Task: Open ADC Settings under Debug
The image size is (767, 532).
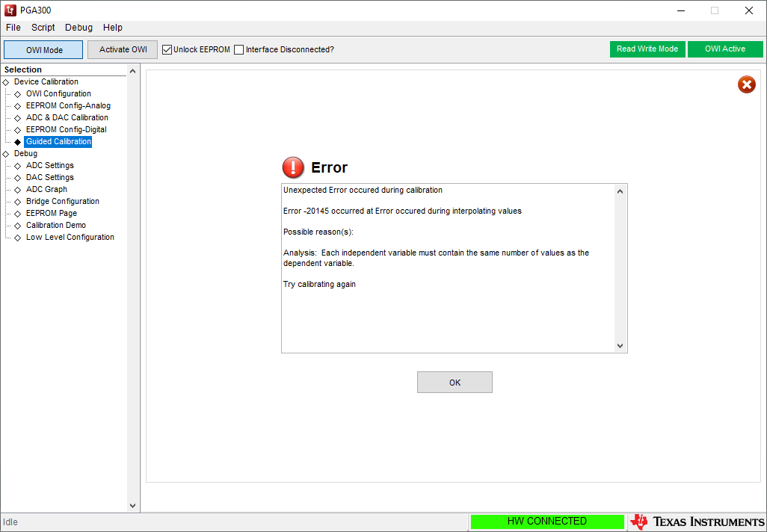Action: 50,165
